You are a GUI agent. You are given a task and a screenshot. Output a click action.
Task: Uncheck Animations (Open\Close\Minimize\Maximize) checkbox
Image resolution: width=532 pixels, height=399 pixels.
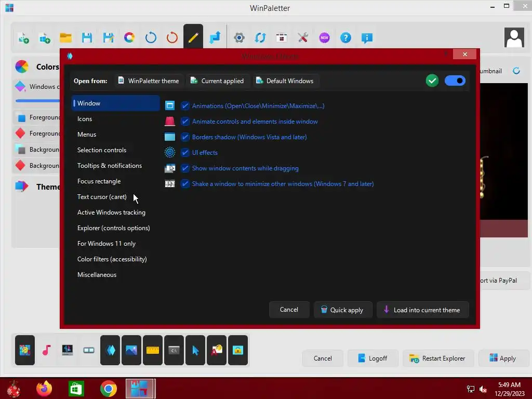tap(185, 106)
